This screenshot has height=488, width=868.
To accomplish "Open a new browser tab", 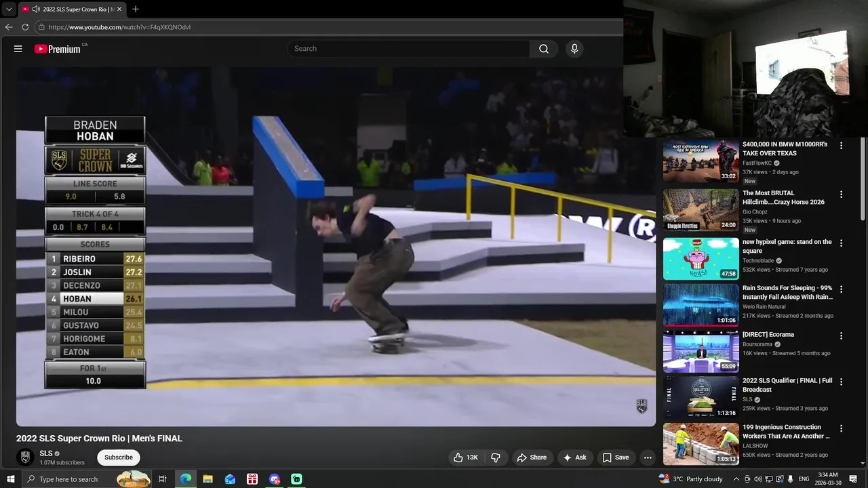I will pos(136,9).
